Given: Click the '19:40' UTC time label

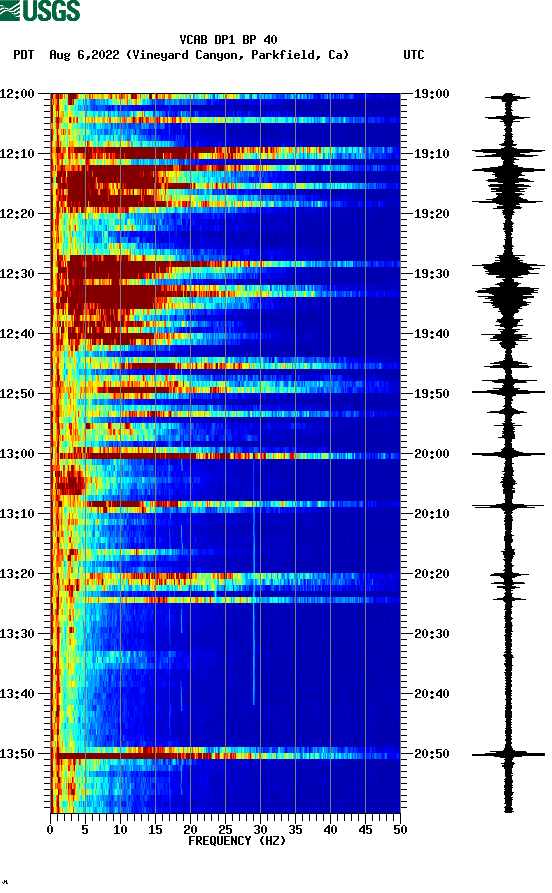Looking at the screenshot, I should [432, 334].
